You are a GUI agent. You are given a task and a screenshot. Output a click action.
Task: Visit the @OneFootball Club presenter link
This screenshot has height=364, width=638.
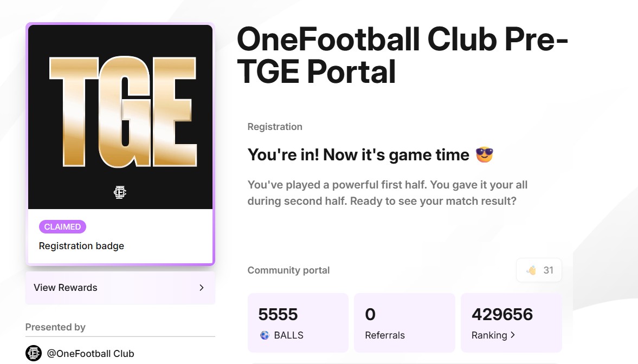point(91,354)
